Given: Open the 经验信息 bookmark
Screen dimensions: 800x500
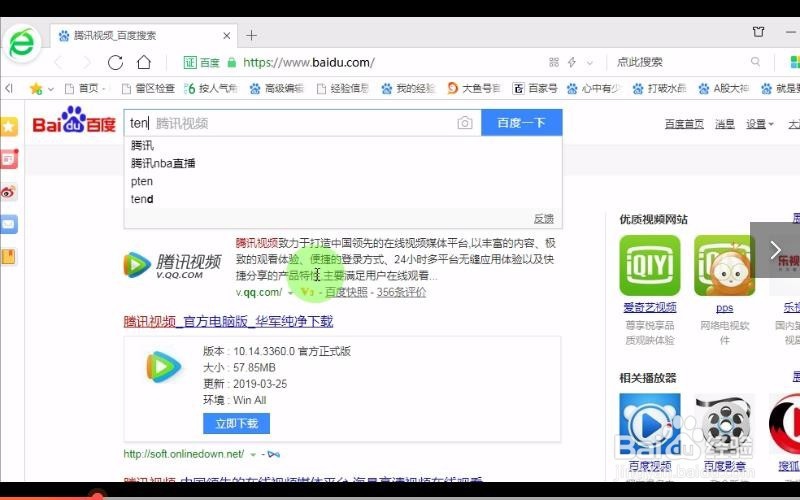Looking at the screenshot, I should (342, 89).
